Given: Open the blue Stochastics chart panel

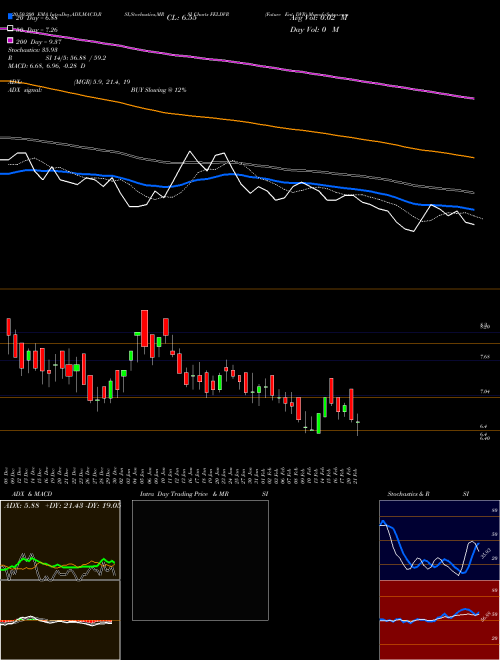Looking at the screenshot, I should pos(439,540).
